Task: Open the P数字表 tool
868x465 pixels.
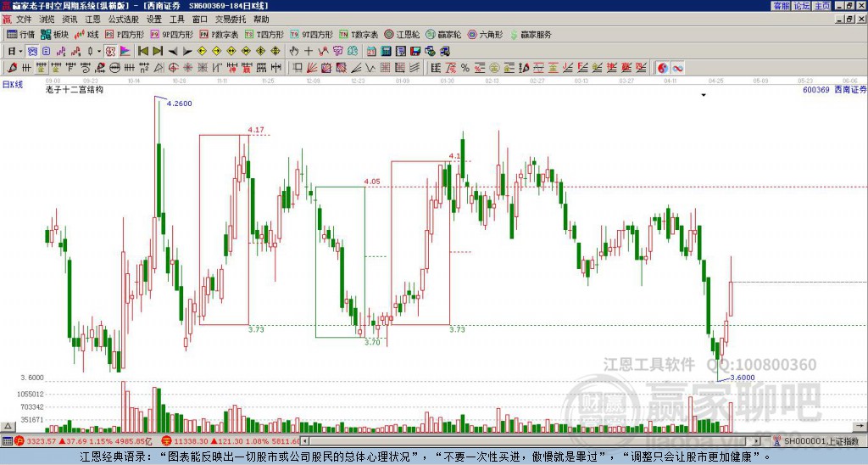Action: (219, 34)
